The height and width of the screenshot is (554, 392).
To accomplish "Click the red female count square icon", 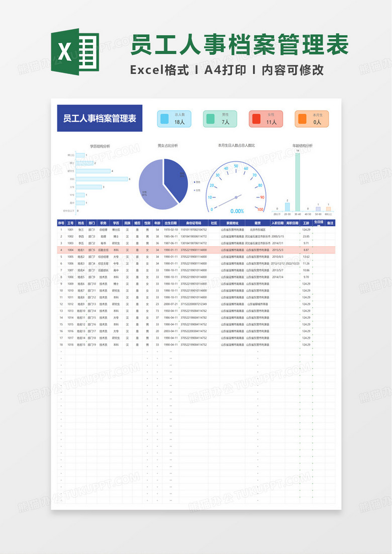I will point(256,119).
